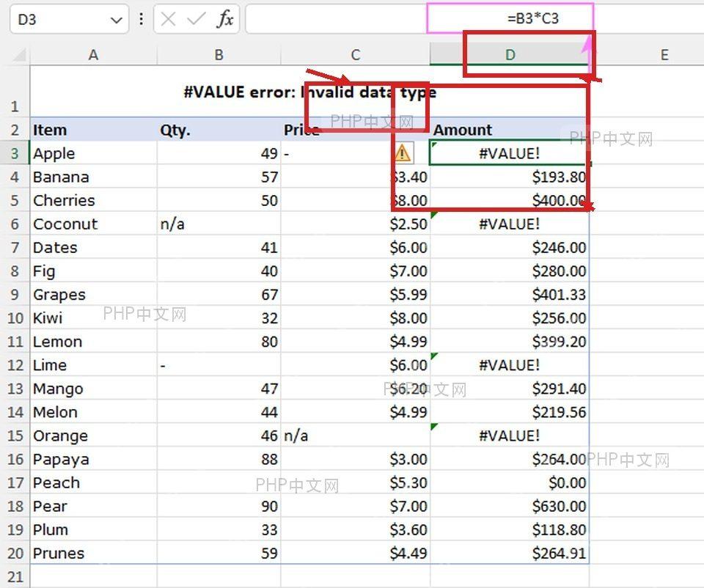Click the formula bar options dots
Image resolution: width=704 pixels, height=588 pixels.
coord(142,19)
